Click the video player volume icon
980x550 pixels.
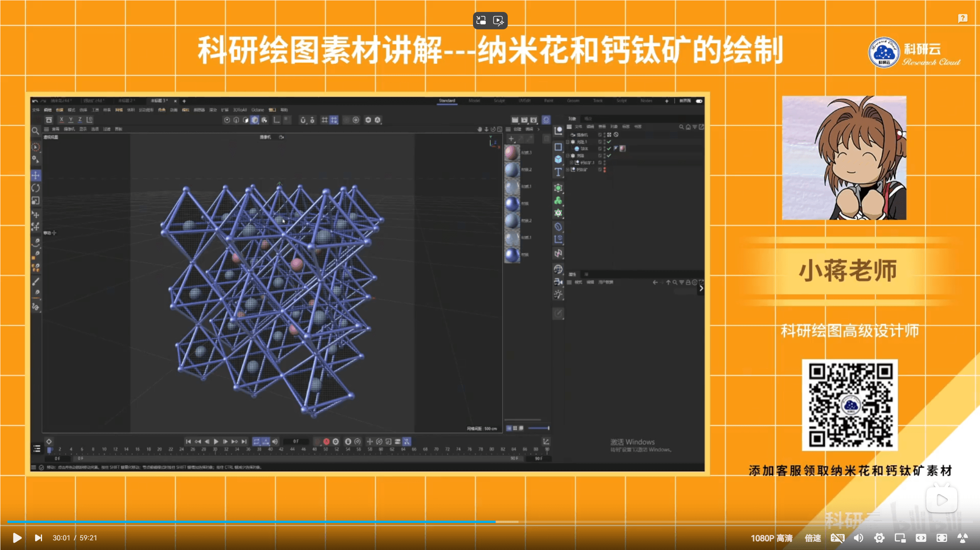858,538
